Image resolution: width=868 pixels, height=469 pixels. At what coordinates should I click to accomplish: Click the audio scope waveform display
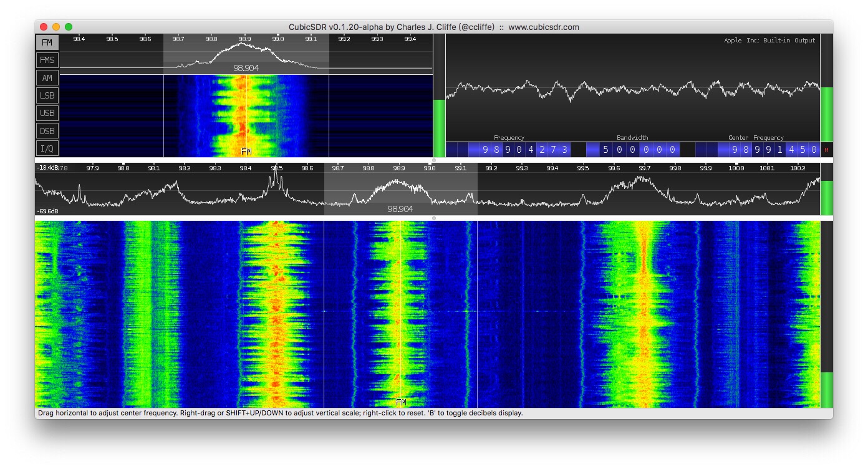click(x=633, y=89)
